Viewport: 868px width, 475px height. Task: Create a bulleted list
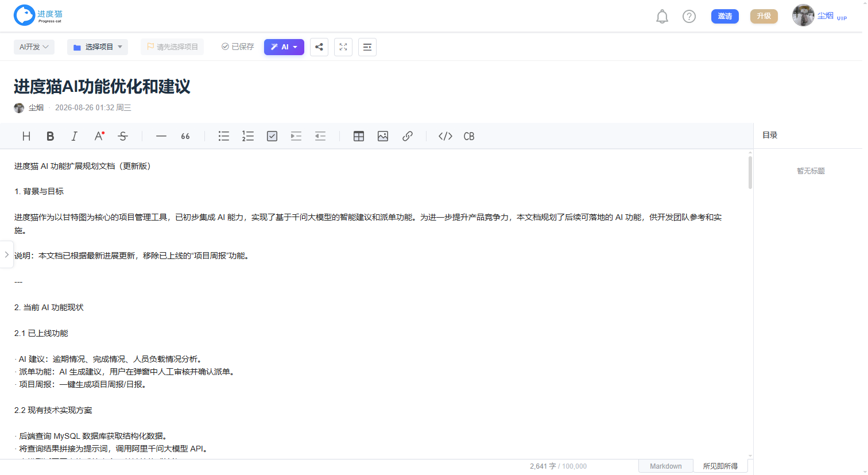tap(224, 136)
